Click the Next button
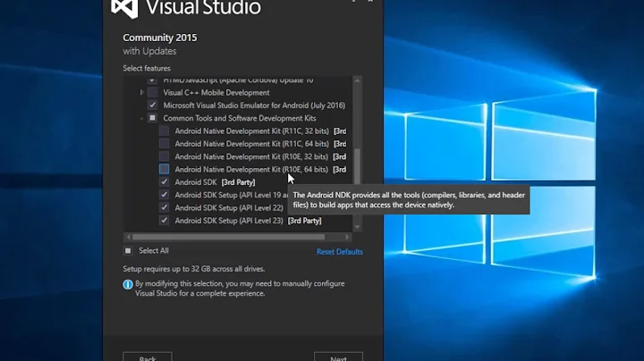 click(338, 357)
